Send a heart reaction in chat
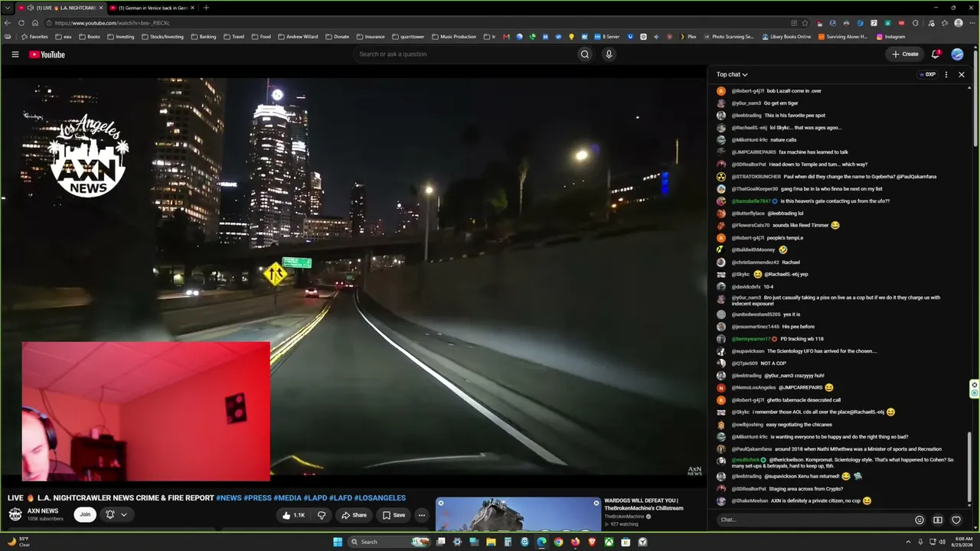 coord(956,520)
